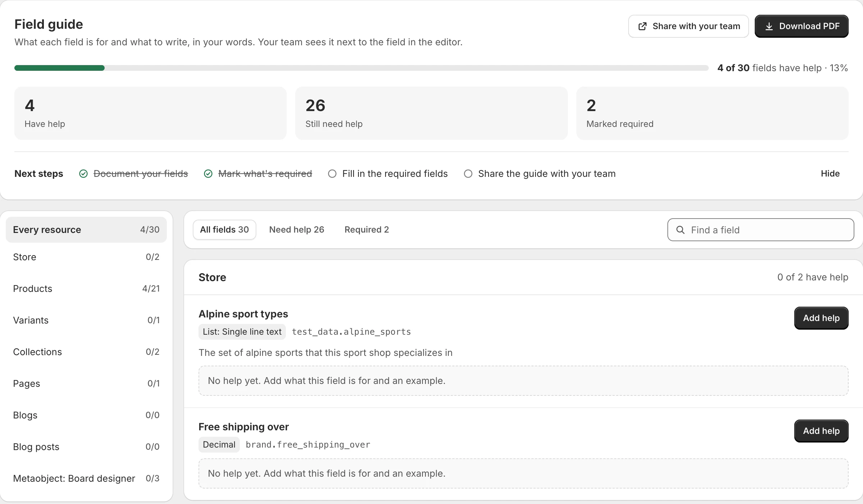This screenshot has height=504, width=863.
Task: Click the Mark what's required step text
Action: point(265,174)
